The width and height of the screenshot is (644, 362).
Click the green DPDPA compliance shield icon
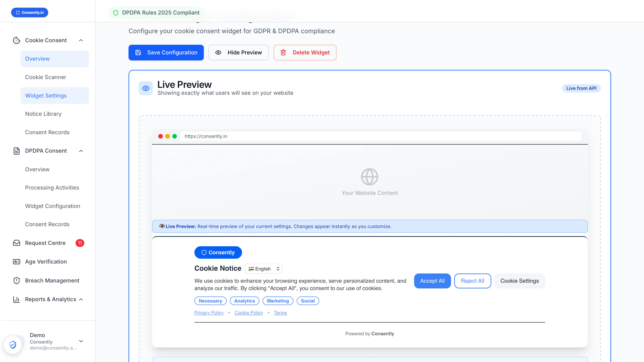[116, 13]
